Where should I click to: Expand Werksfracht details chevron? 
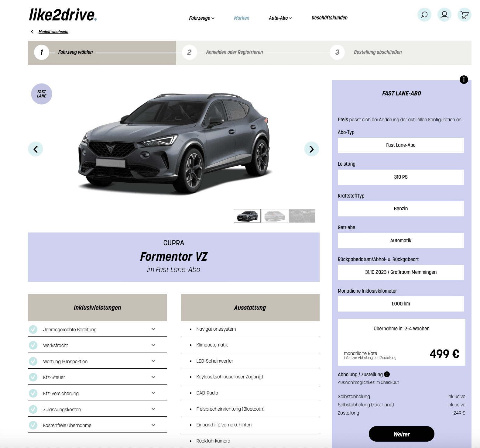[153, 345]
